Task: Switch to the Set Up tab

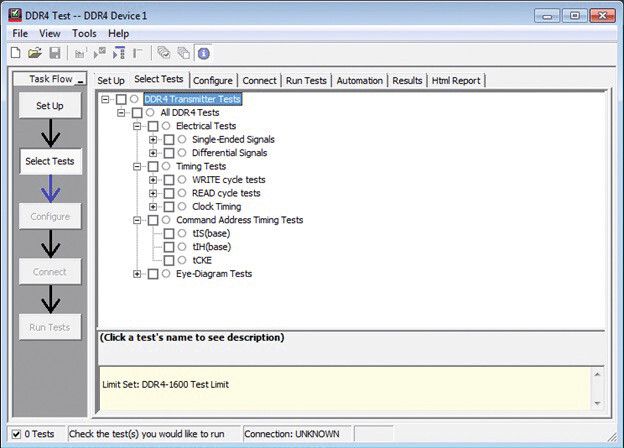Action: click(111, 80)
